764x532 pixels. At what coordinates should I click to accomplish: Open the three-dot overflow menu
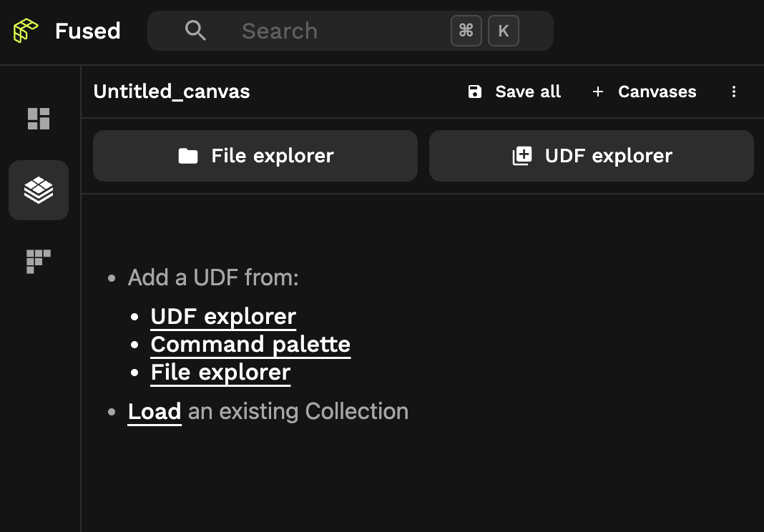(x=734, y=92)
